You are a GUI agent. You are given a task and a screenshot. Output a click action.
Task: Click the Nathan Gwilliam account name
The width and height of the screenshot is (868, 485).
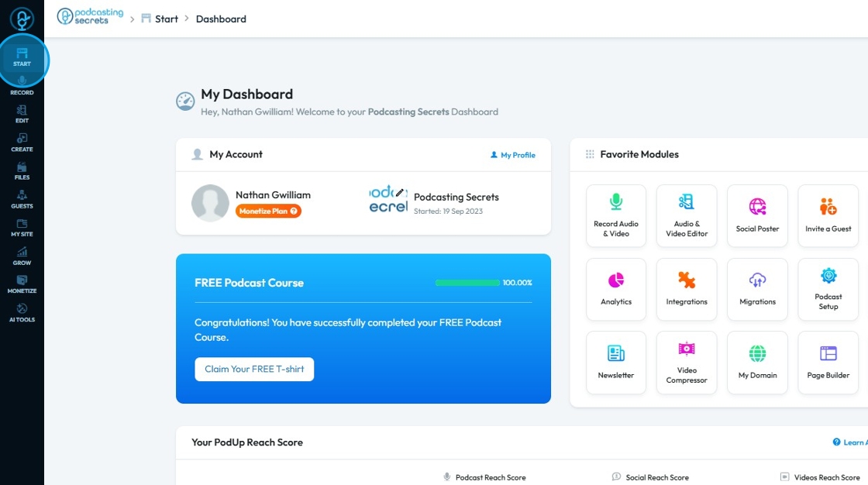[273, 195]
